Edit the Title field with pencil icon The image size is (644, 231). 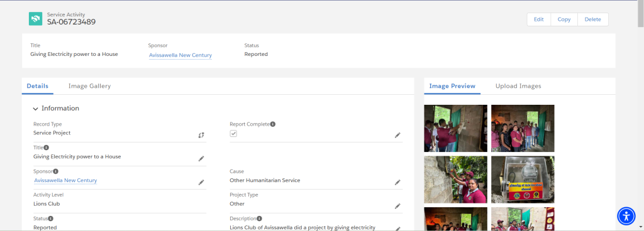click(201, 159)
